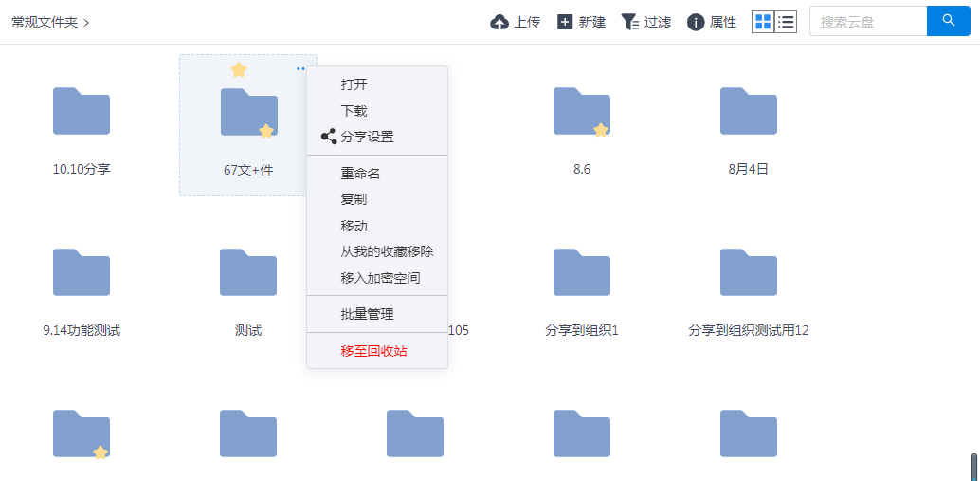Click the 8月4日 folder name
The width and height of the screenshot is (980, 481).
pos(748,169)
